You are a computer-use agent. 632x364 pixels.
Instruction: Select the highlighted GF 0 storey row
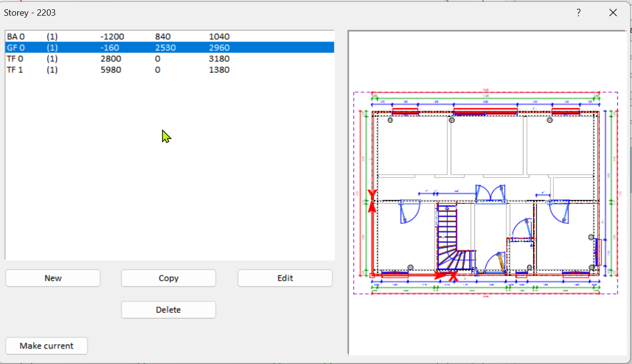pos(16,48)
